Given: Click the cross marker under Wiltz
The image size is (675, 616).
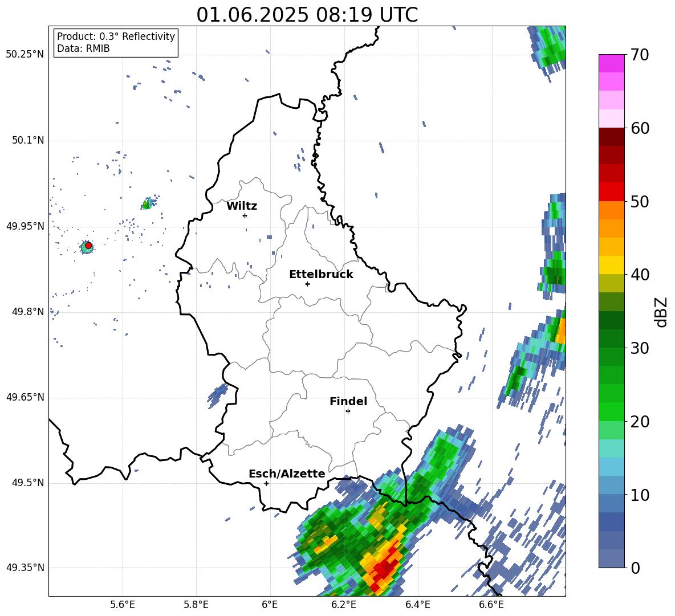Looking at the screenshot, I should 245,215.
